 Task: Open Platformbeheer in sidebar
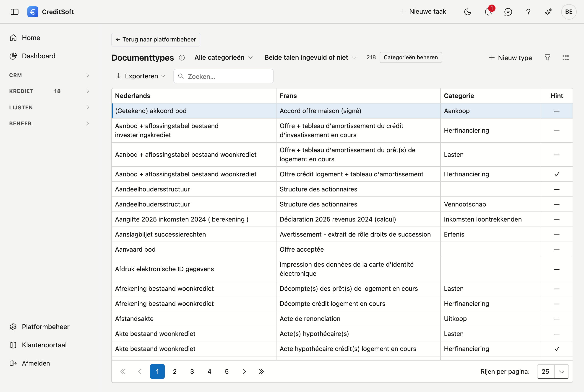click(x=46, y=327)
